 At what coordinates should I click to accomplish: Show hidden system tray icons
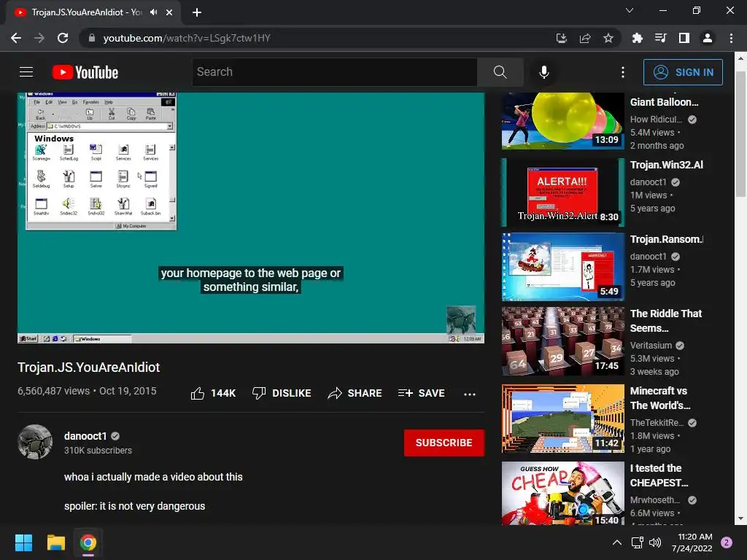(x=617, y=542)
